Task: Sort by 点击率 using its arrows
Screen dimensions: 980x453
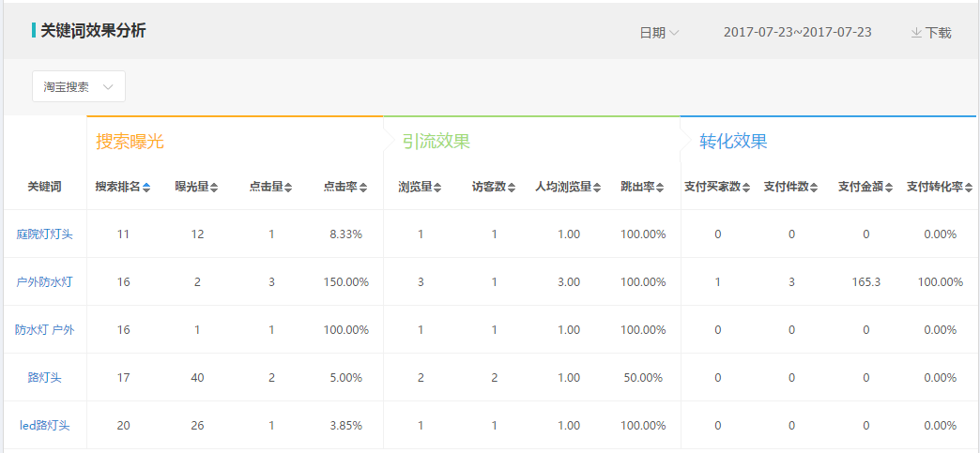Action: click(x=363, y=188)
